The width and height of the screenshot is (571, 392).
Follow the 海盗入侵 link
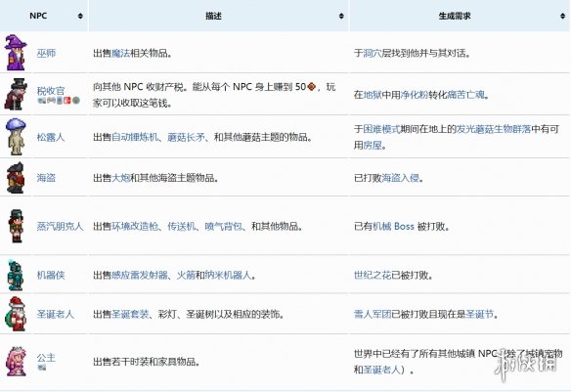400,178
